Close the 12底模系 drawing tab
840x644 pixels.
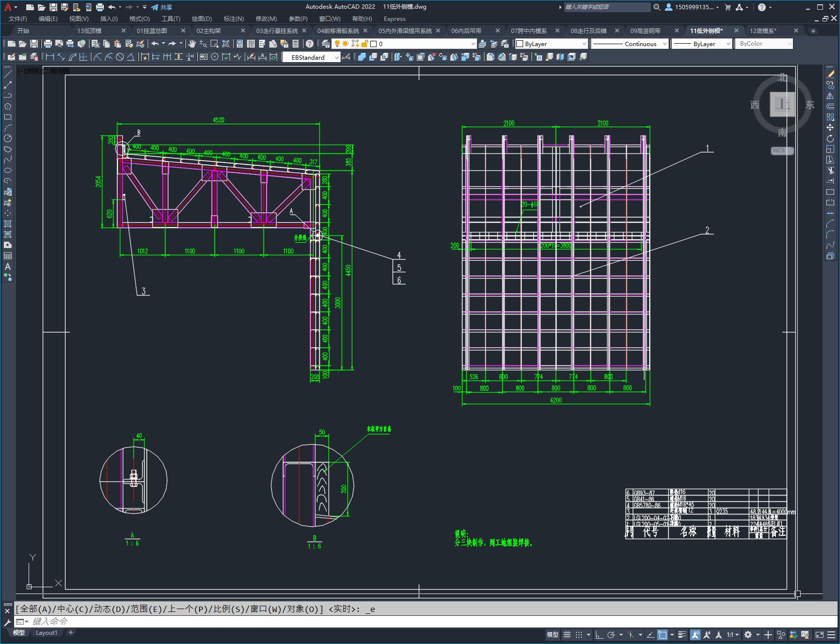(796, 31)
